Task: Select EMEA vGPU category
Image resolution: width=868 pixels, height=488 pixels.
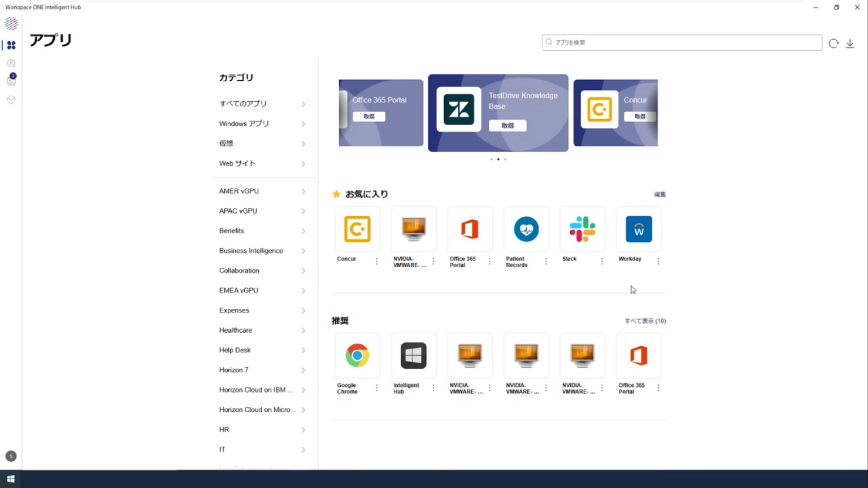Action: click(263, 290)
